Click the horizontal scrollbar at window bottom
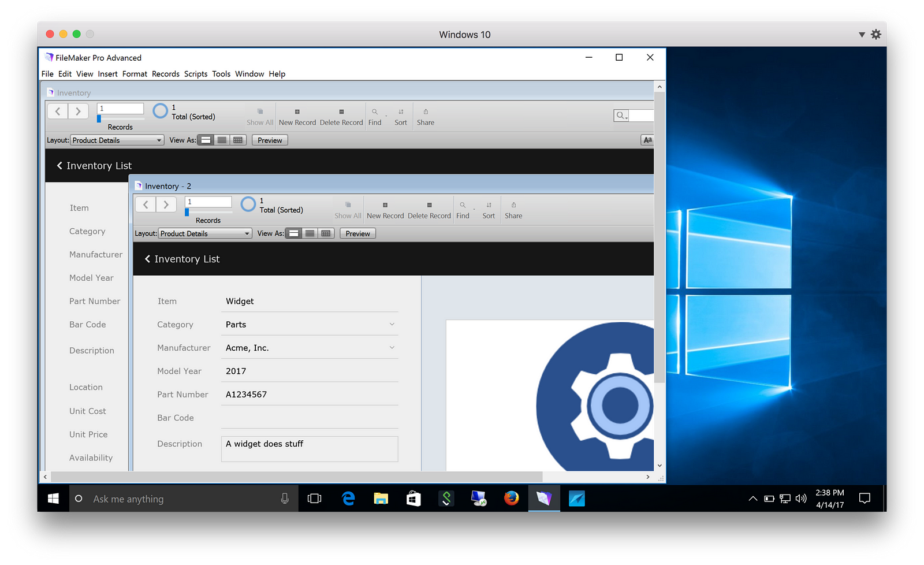Screen dimensions: 924x565 [x=297, y=477]
